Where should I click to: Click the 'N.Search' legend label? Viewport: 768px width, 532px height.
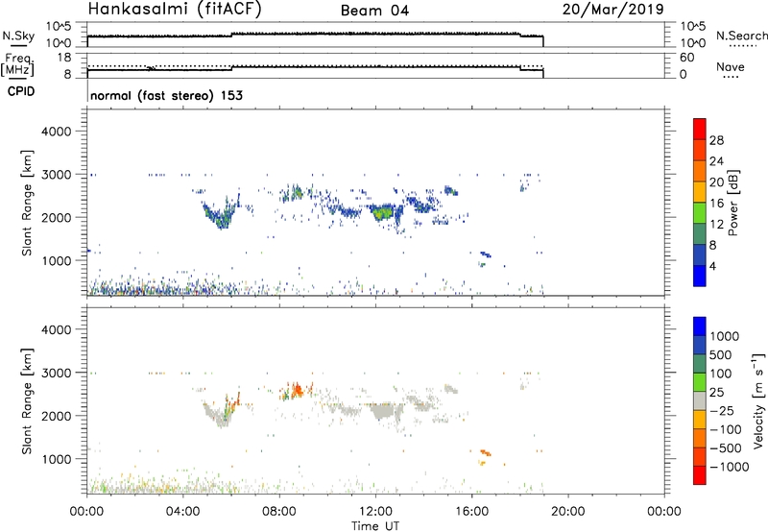(741, 36)
